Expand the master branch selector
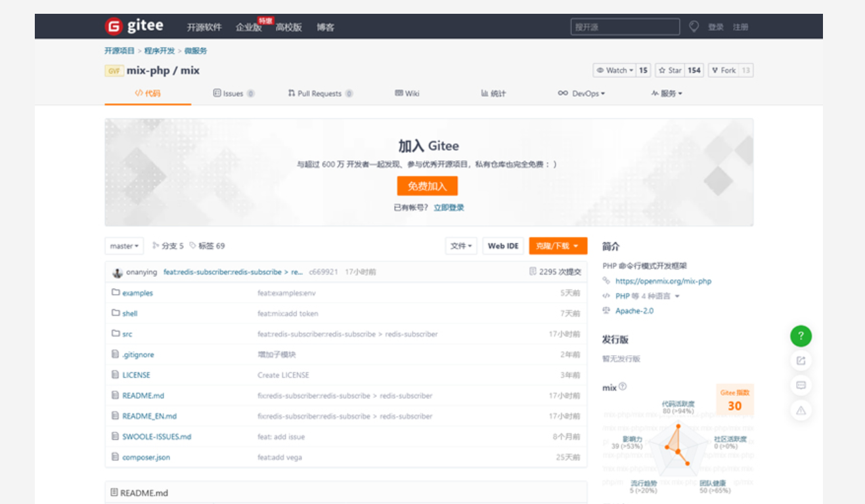The width and height of the screenshot is (865, 504). (x=124, y=246)
